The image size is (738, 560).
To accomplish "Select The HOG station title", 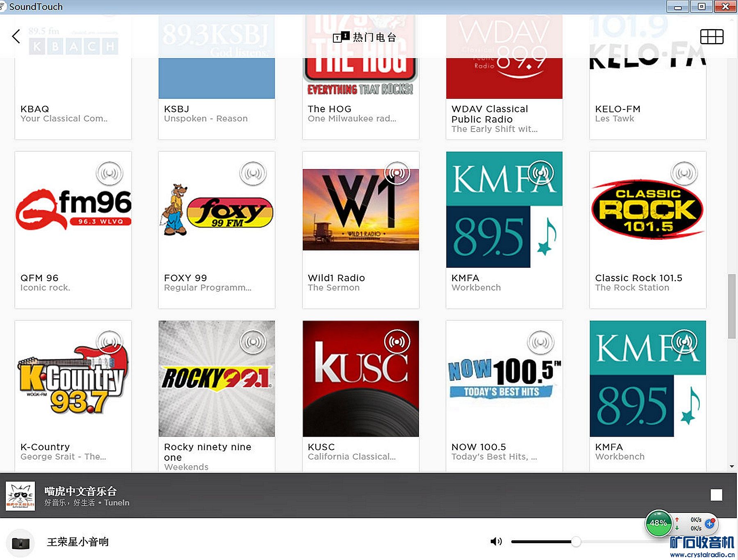I will (x=330, y=109).
